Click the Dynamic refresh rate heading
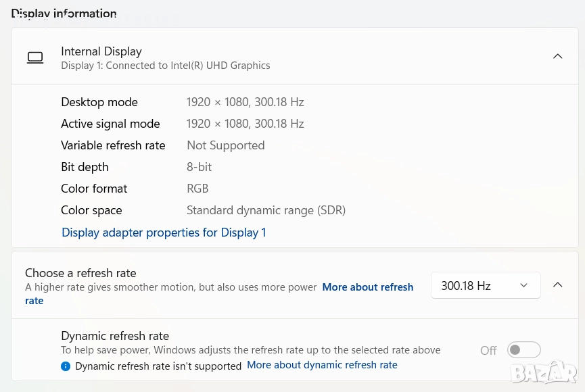This screenshot has height=392, width=585. click(115, 336)
